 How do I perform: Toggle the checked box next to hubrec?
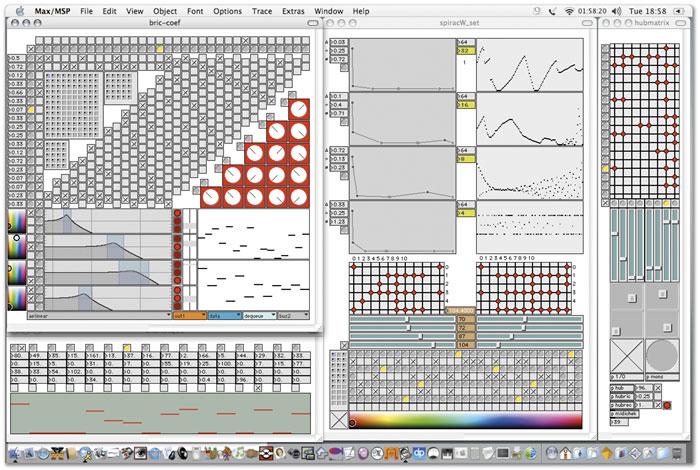click(x=658, y=405)
